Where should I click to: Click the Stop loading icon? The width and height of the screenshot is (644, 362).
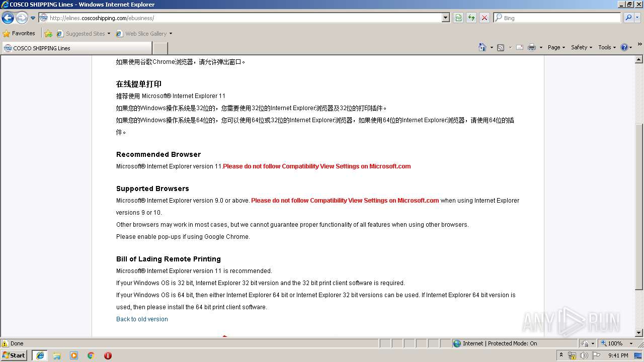click(x=485, y=18)
